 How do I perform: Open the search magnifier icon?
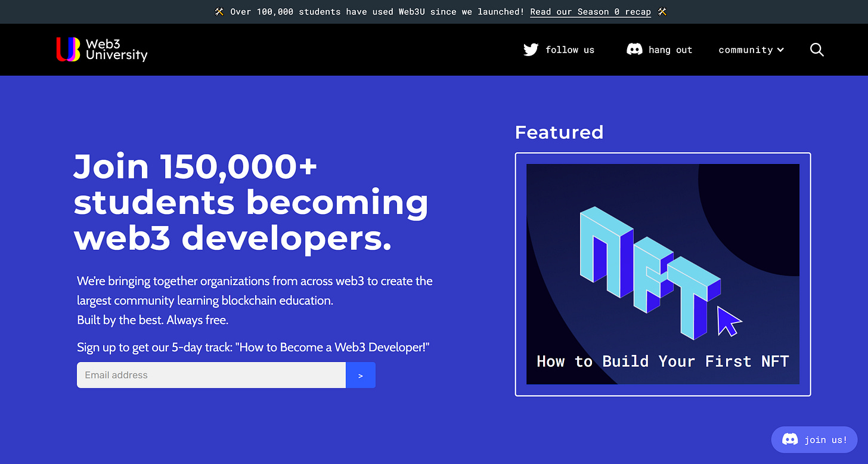[x=817, y=50]
